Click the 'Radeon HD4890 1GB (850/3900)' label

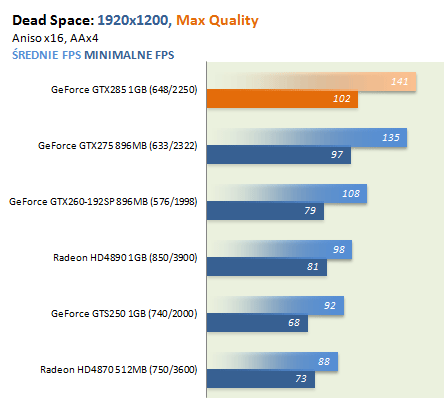pos(125,258)
